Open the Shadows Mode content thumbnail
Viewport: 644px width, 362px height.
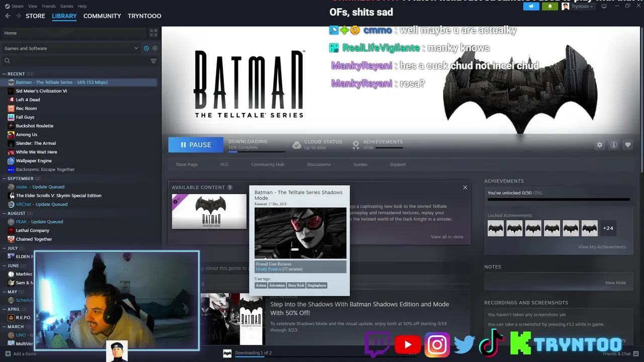(209, 212)
